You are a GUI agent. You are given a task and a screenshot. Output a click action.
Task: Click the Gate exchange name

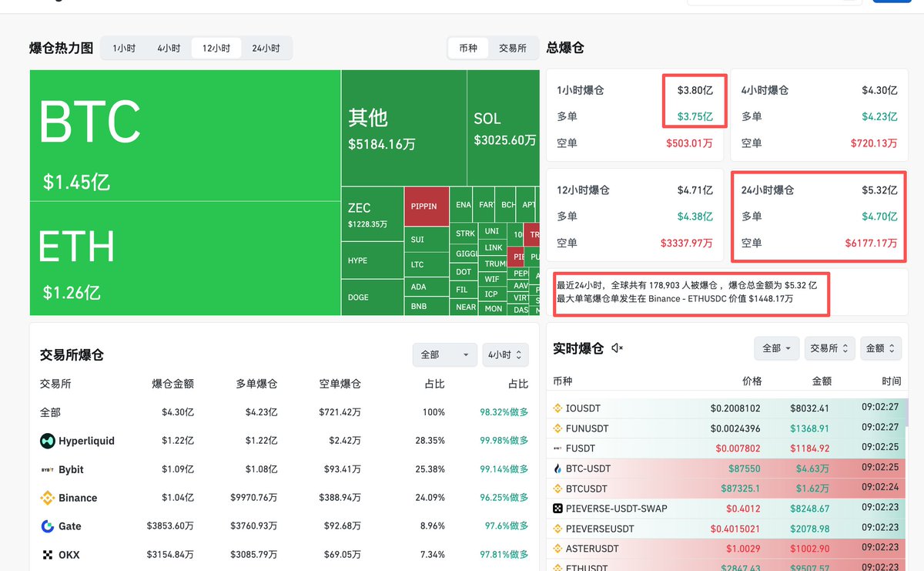click(x=69, y=526)
